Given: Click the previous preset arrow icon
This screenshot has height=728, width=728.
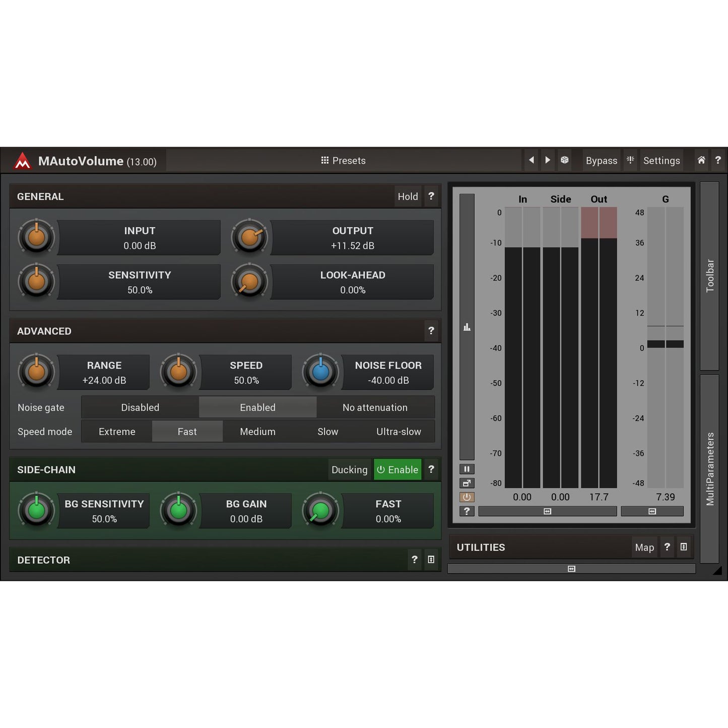Looking at the screenshot, I should 531,160.
